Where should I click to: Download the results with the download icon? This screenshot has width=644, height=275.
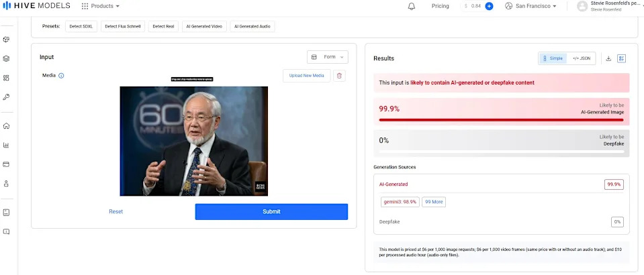point(608,58)
